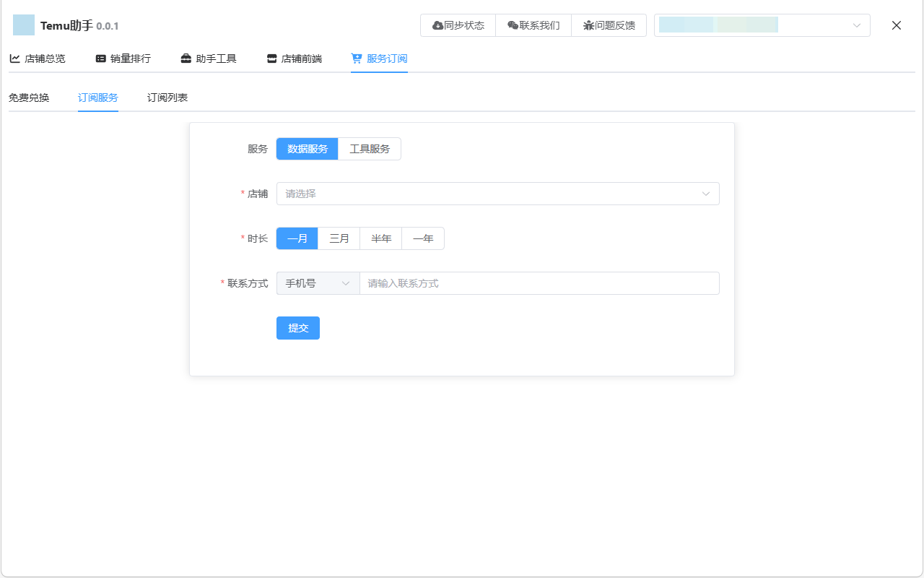This screenshot has height=578, width=924.
Task: Focus the 请输入联系方式 input field
Action: pyautogui.click(x=539, y=283)
